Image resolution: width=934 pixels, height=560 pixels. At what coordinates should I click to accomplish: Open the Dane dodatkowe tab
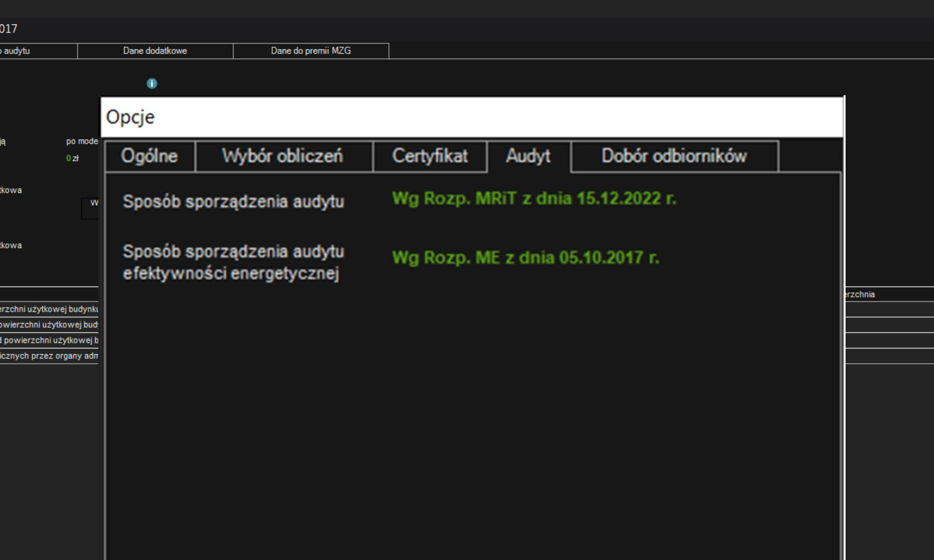coord(155,51)
